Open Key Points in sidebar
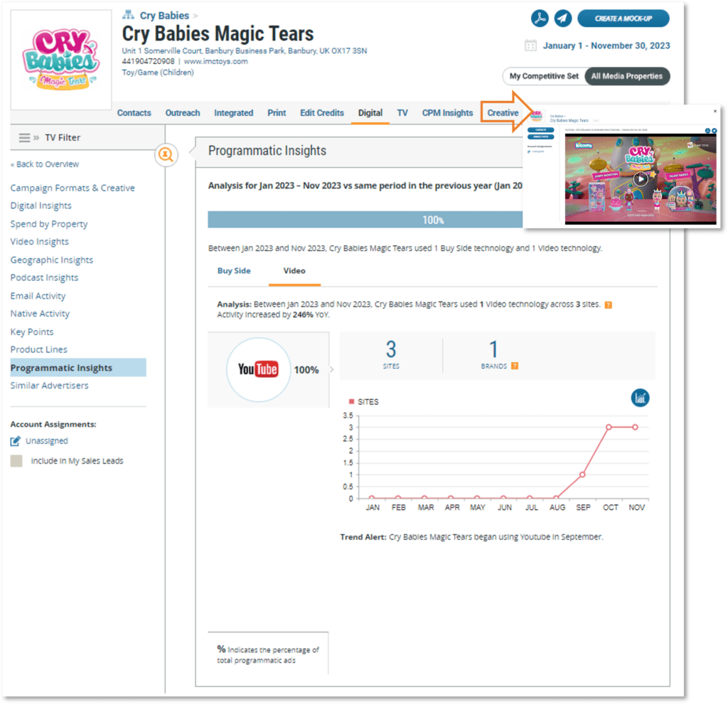This screenshot has height=704, width=728. tap(31, 332)
